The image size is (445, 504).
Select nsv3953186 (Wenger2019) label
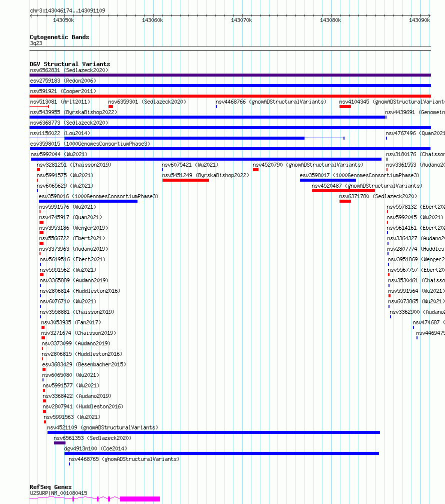pyautogui.click(x=73, y=228)
